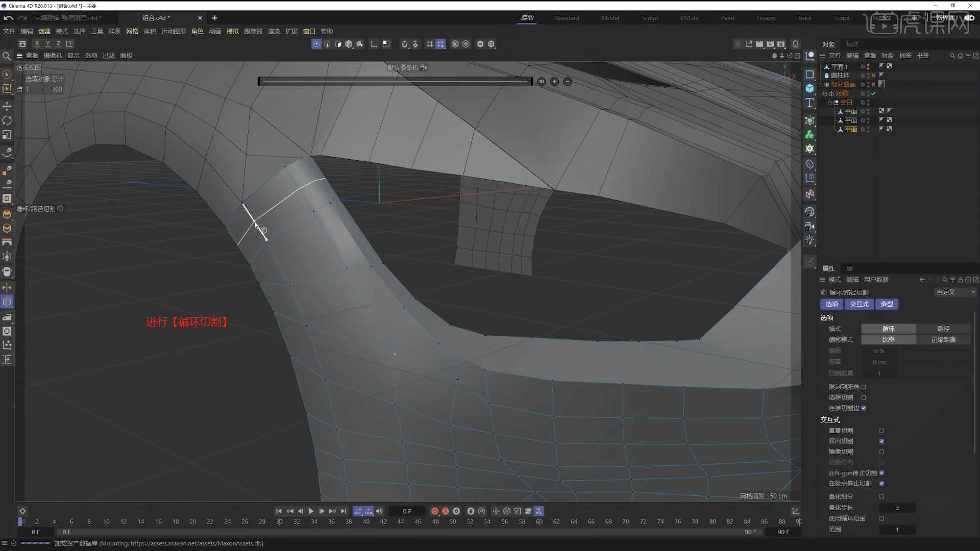Viewport: 980px width, 551px height.
Task: Collapse the 对称 tree node
Action: pos(825,94)
